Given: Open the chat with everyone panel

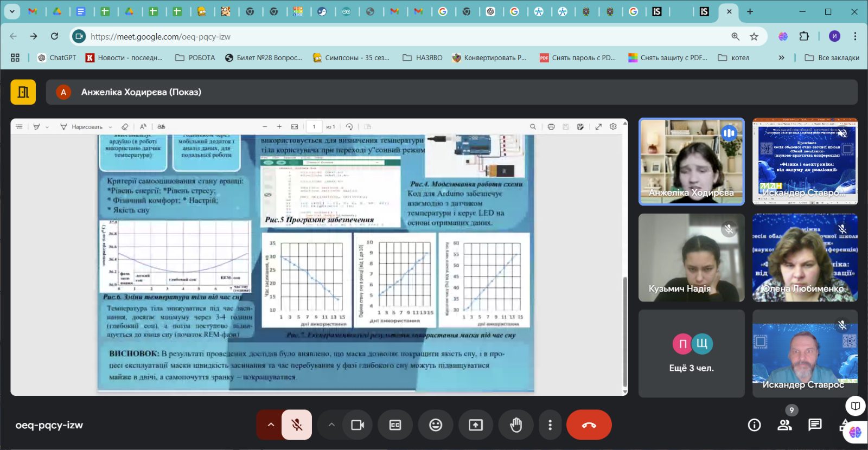Looking at the screenshot, I should [815, 425].
